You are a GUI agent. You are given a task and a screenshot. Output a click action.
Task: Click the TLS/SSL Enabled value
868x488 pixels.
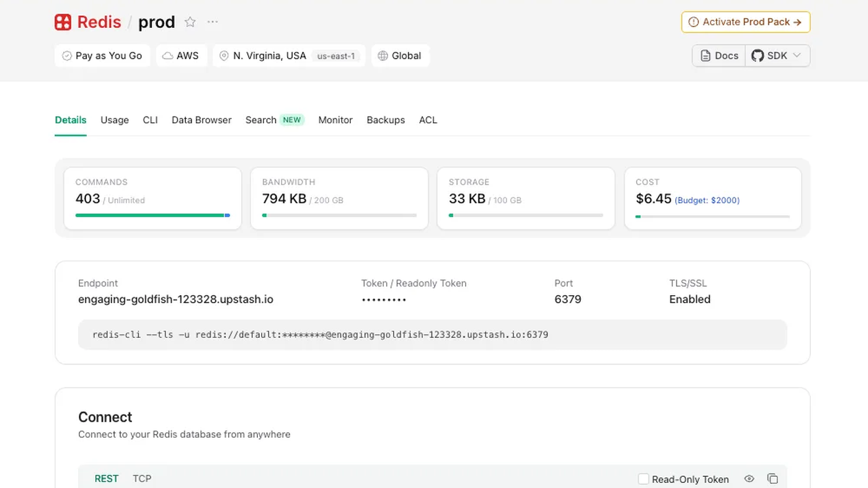click(x=690, y=299)
